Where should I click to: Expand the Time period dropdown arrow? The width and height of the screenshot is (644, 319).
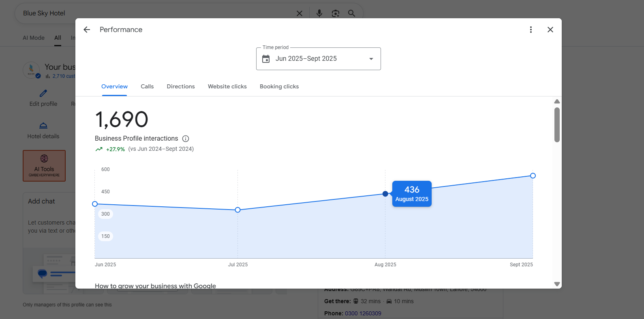pos(371,59)
